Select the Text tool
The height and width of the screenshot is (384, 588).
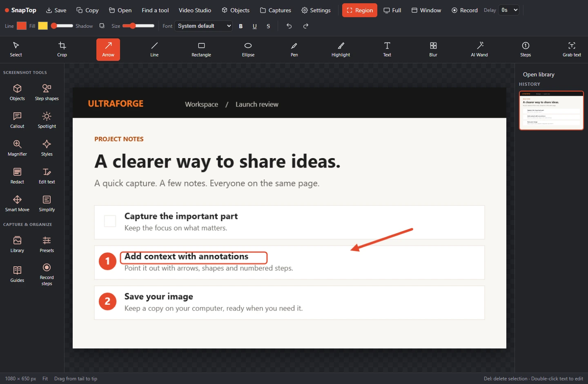coord(387,49)
